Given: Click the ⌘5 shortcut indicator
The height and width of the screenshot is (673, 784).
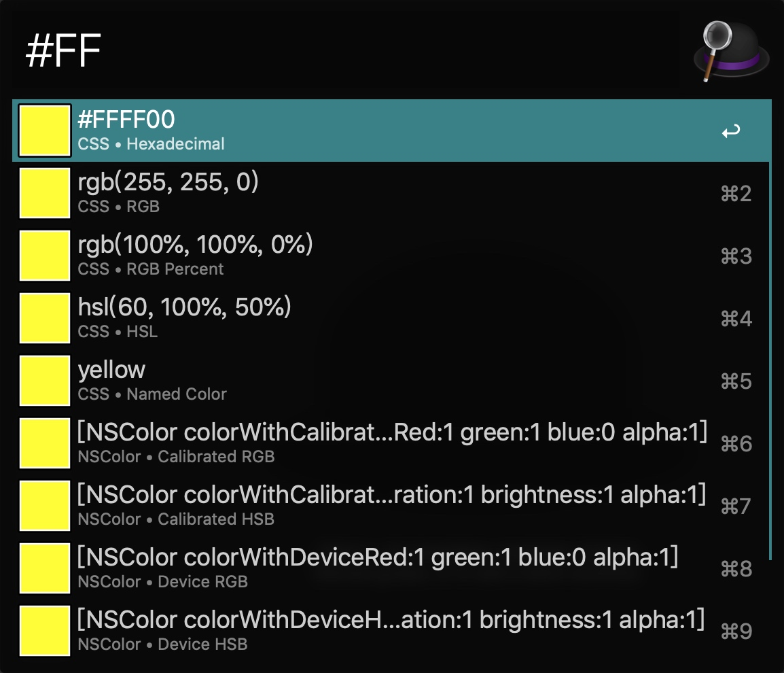Looking at the screenshot, I should pyautogui.click(x=736, y=381).
